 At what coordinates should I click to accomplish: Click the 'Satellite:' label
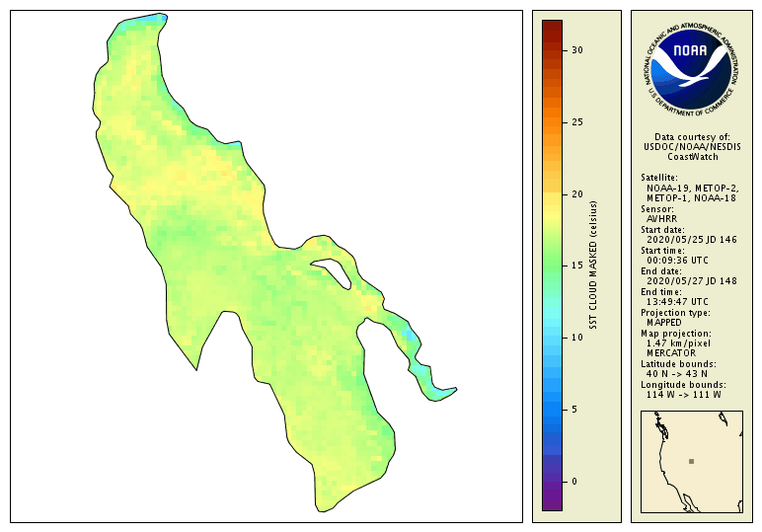(659, 178)
